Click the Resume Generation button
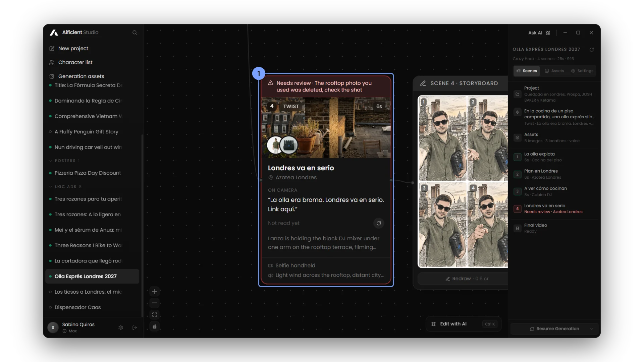The width and height of the screenshot is (644, 362). tap(554, 329)
